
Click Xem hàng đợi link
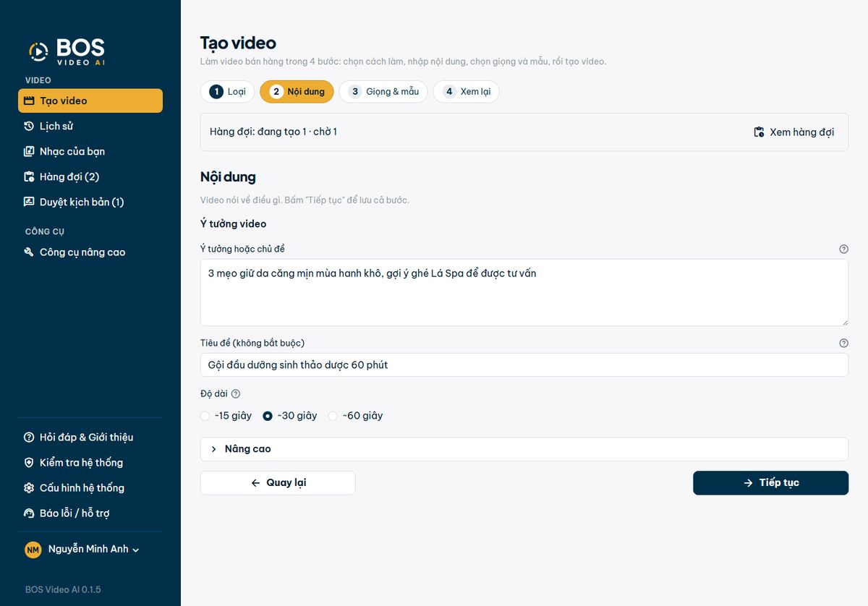click(793, 132)
